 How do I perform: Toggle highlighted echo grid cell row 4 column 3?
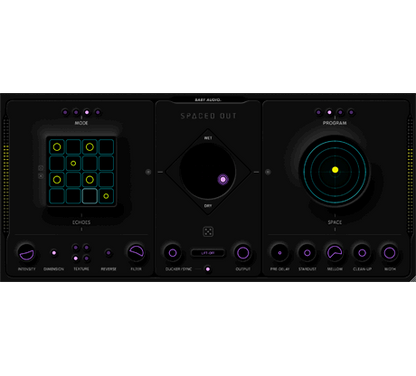90,196
